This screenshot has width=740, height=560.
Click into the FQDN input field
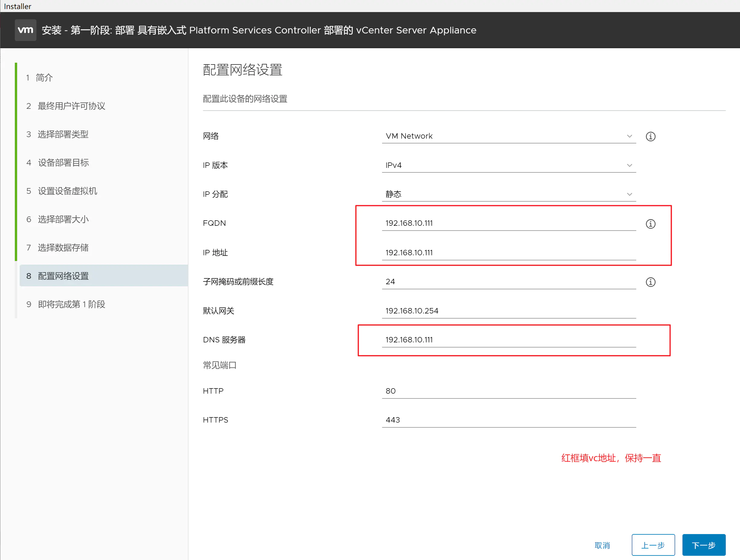pos(509,223)
